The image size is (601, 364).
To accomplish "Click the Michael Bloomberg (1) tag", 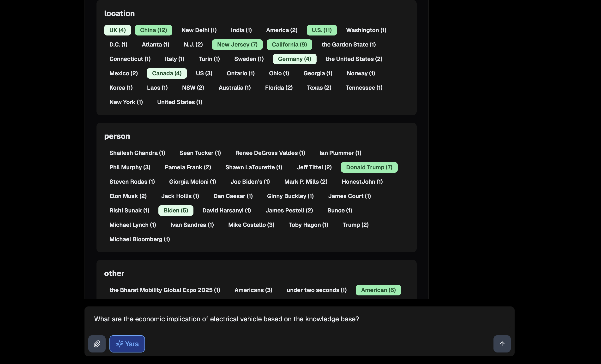I will click(x=139, y=239).
